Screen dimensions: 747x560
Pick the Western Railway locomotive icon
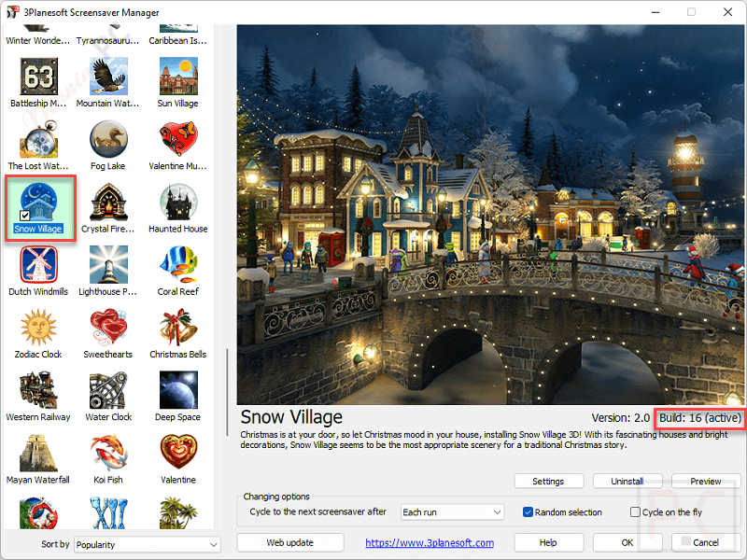(38, 390)
